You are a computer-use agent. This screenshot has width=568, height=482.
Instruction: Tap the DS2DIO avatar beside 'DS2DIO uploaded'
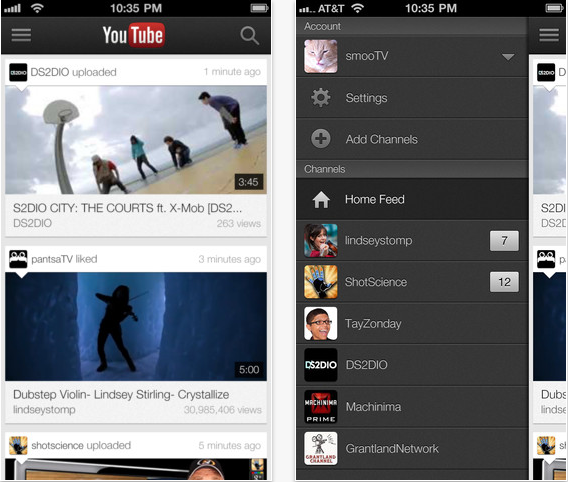(18, 72)
